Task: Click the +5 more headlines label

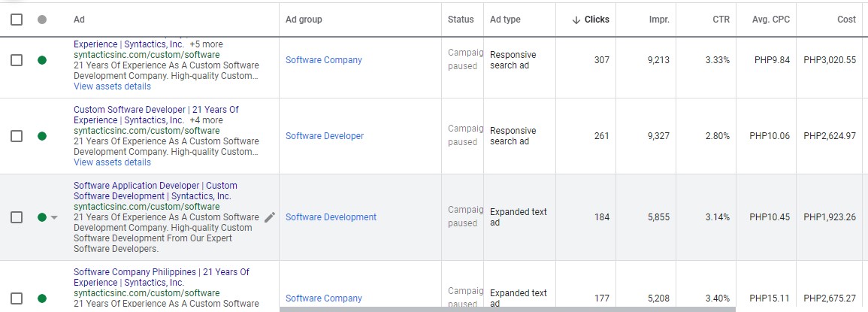Action: click(207, 44)
